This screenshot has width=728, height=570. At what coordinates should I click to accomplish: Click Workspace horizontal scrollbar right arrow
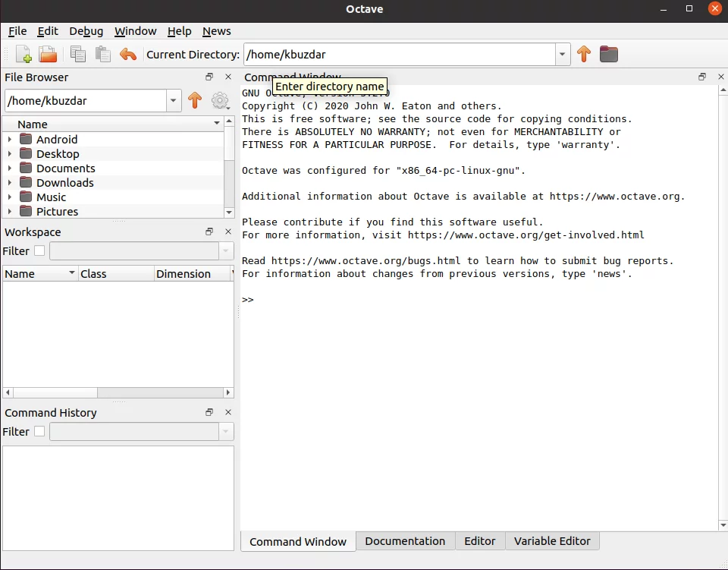click(228, 392)
